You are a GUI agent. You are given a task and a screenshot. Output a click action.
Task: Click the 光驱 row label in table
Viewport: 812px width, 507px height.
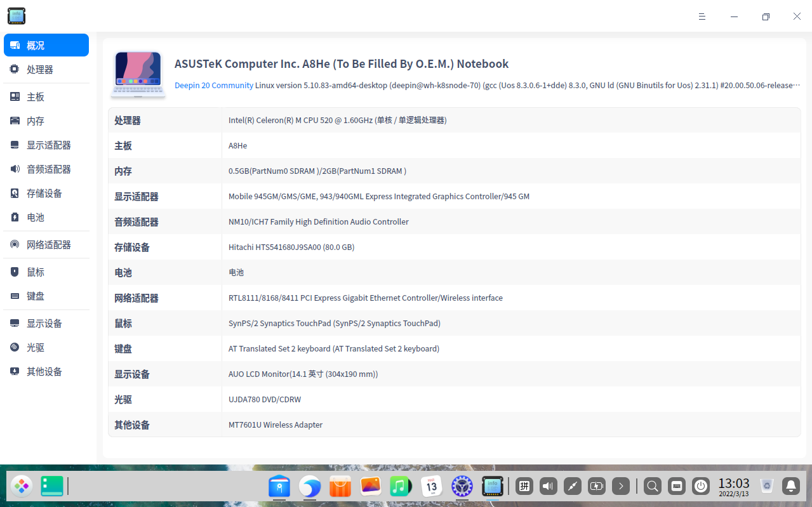tap(123, 399)
